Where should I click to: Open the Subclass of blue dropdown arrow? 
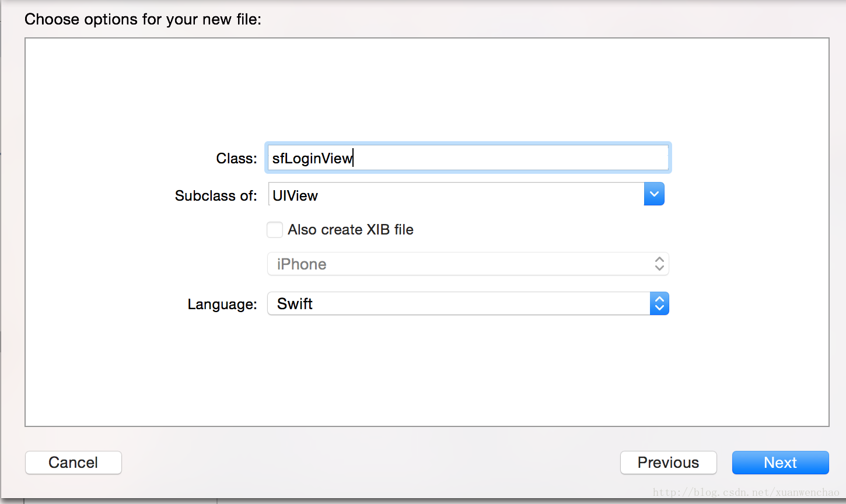click(654, 194)
